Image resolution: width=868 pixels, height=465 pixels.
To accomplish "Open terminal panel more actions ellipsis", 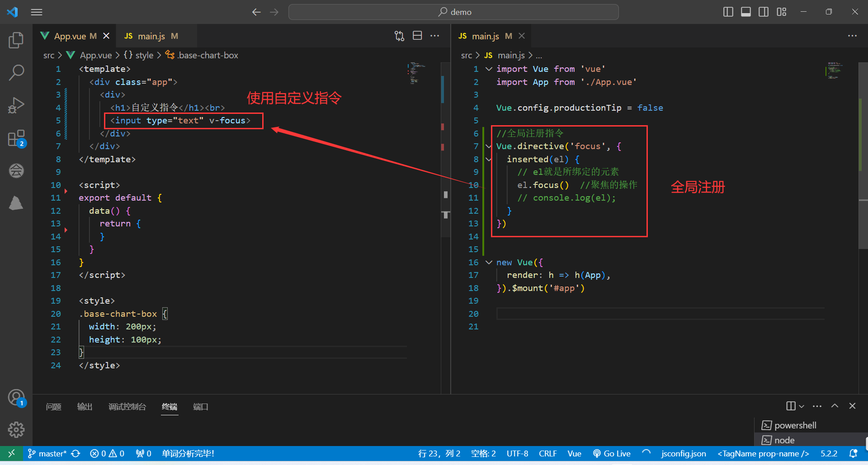I will point(817,406).
